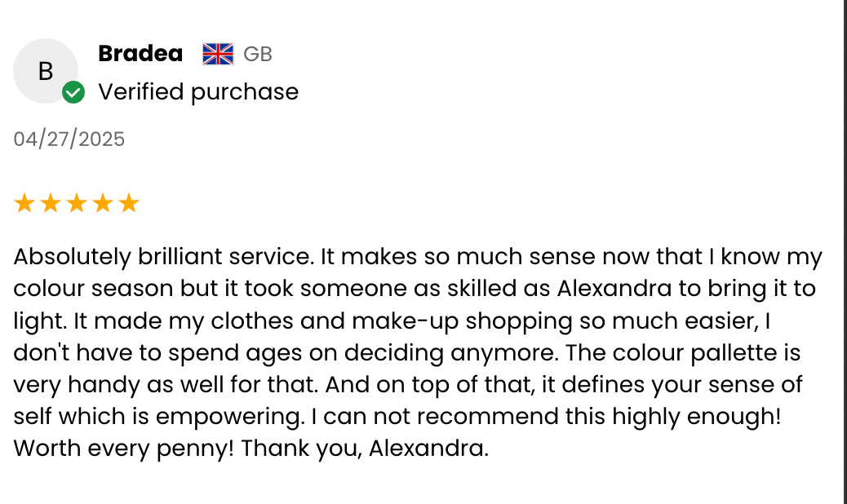The image size is (847, 504).
Task: Click the "Absolutely brilliant service" opening sentence
Action: [163, 258]
